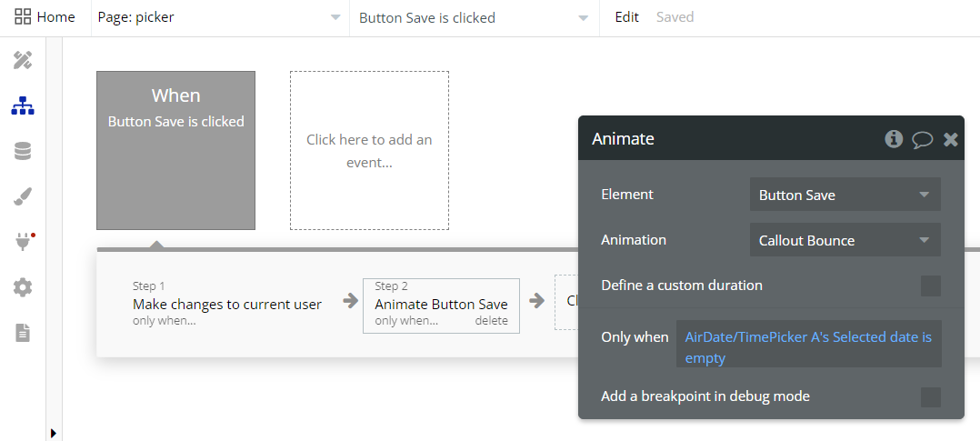Open the Styles paintbrush icon
This screenshot has height=441, width=980.
click(23, 197)
